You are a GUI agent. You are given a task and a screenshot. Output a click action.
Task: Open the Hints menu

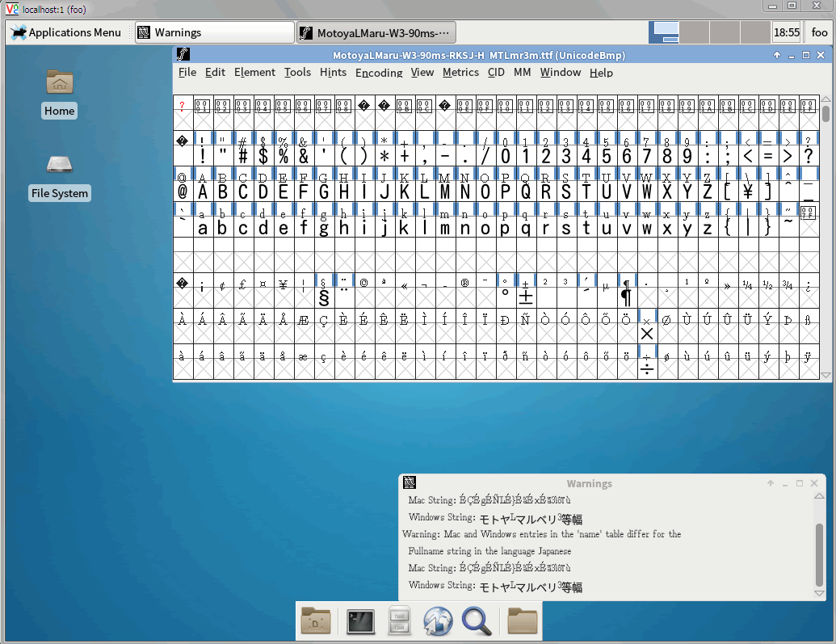coord(334,72)
